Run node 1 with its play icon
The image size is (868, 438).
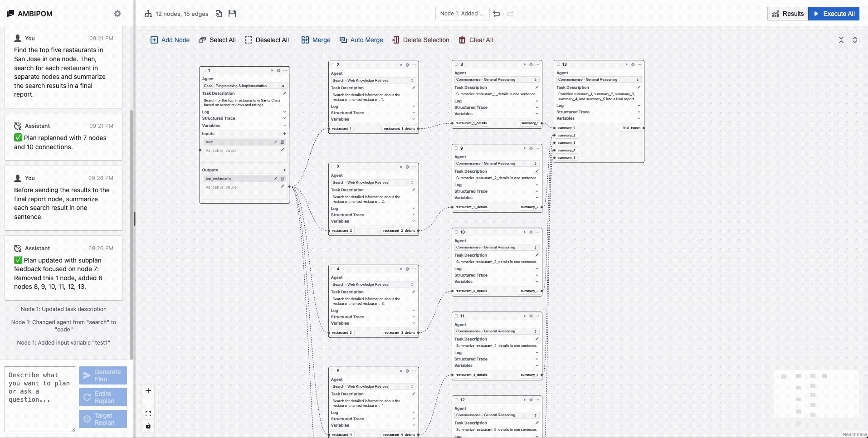[272, 70]
